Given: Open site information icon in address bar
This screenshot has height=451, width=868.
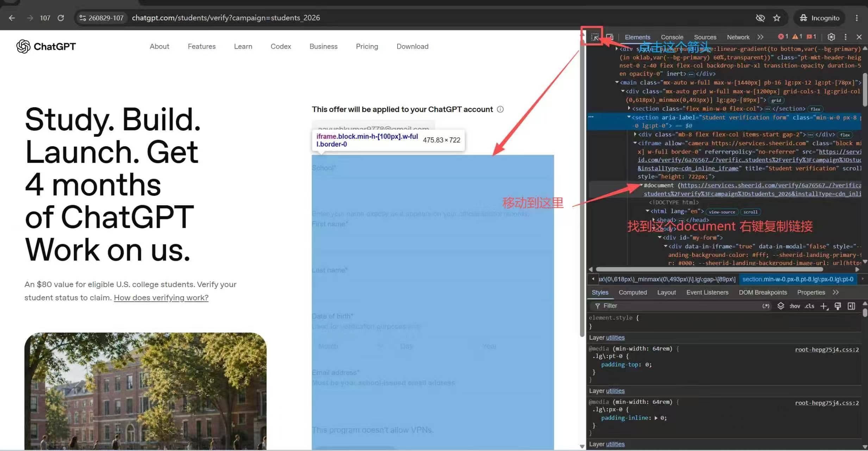Looking at the screenshot, I should pyautogui.click(x=83, y=18).
